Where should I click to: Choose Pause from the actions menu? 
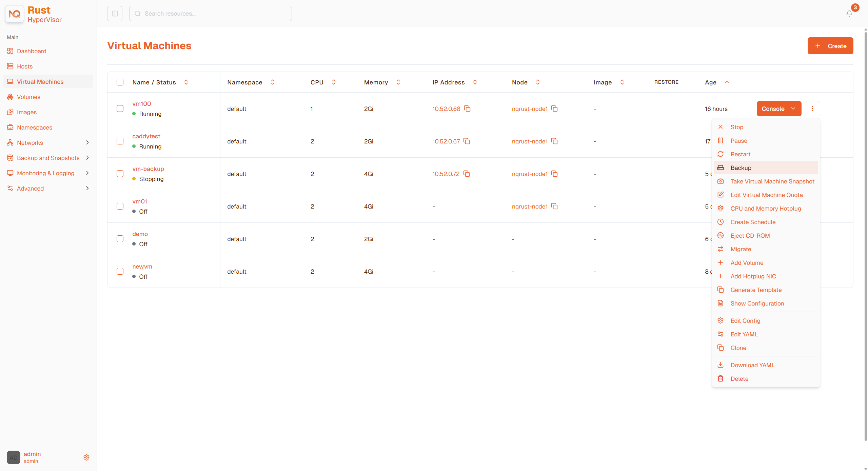pyautogui.click(x=766, y=141)
